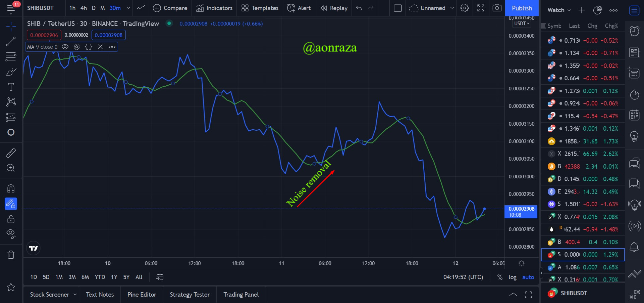Toggle MA 9 indicator visibility
Viewport: 644px width, 303px height.
pos(65,47)
